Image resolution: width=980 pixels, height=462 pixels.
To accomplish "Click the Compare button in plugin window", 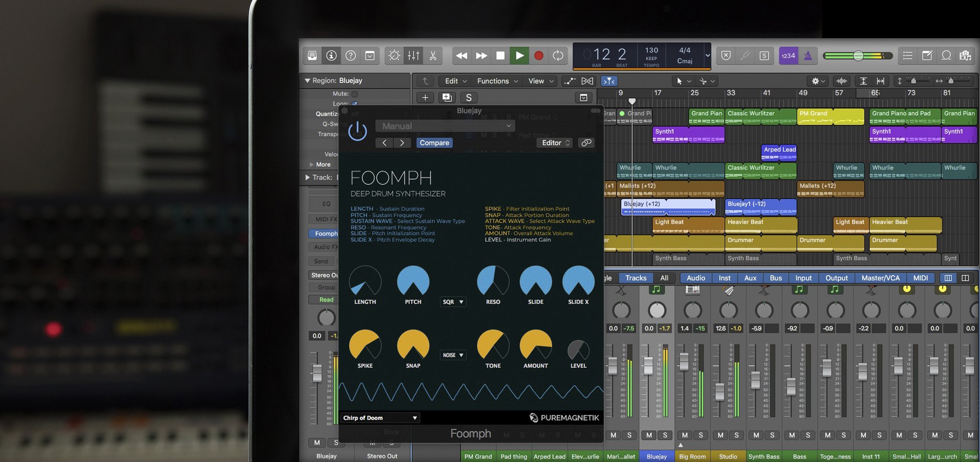I will pos(434,143).
